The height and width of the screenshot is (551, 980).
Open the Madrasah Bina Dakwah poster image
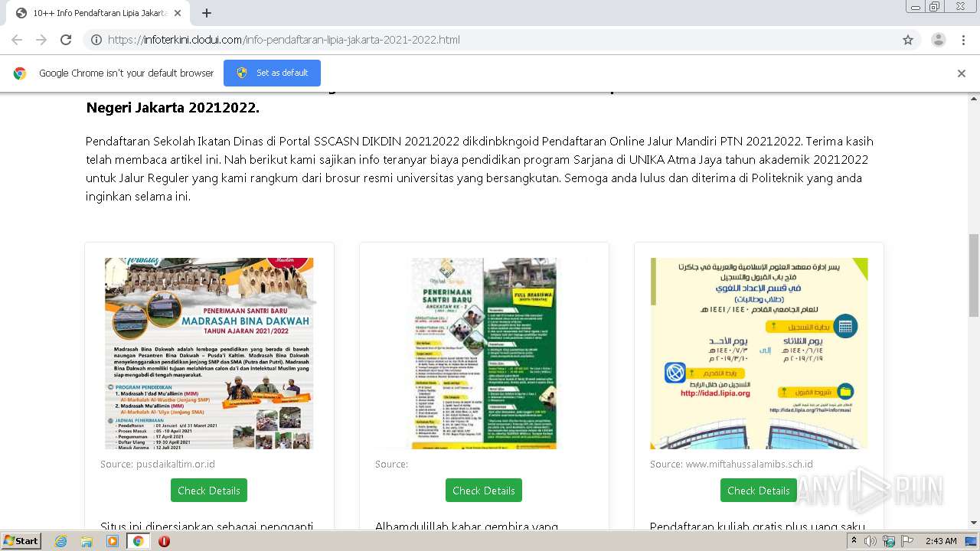(x=209, y=354)
